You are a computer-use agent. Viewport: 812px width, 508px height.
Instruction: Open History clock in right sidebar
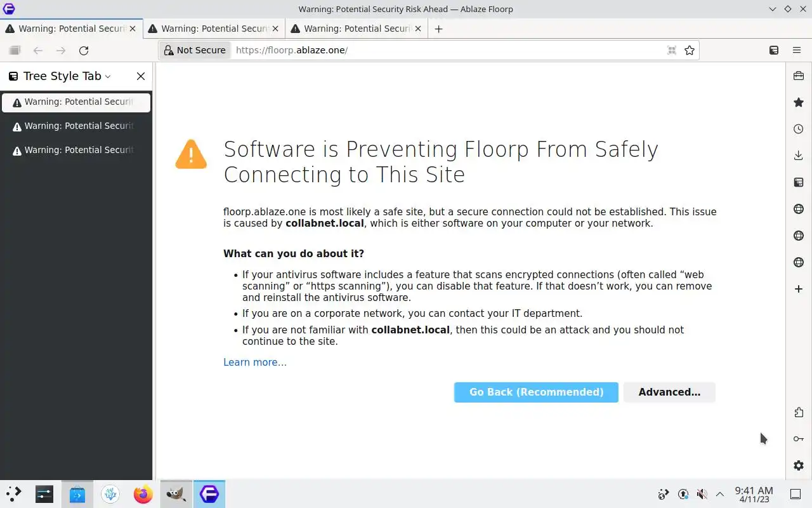tap(799, 129)
